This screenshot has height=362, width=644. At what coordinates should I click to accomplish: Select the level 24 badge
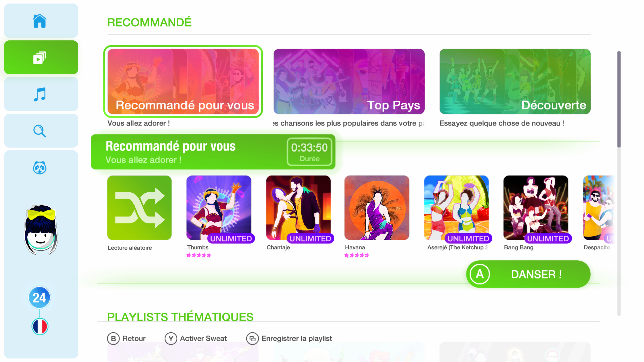[40, 297]
